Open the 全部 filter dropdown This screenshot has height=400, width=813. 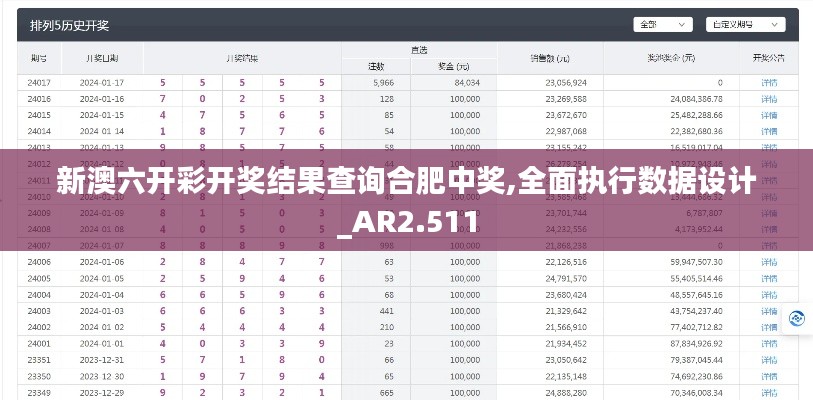(664, 23)
